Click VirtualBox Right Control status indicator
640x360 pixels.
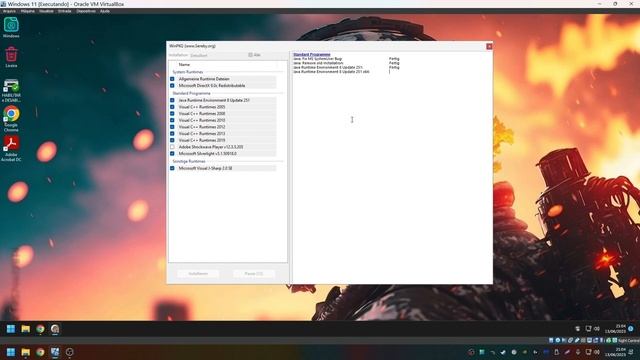point(629,340)
